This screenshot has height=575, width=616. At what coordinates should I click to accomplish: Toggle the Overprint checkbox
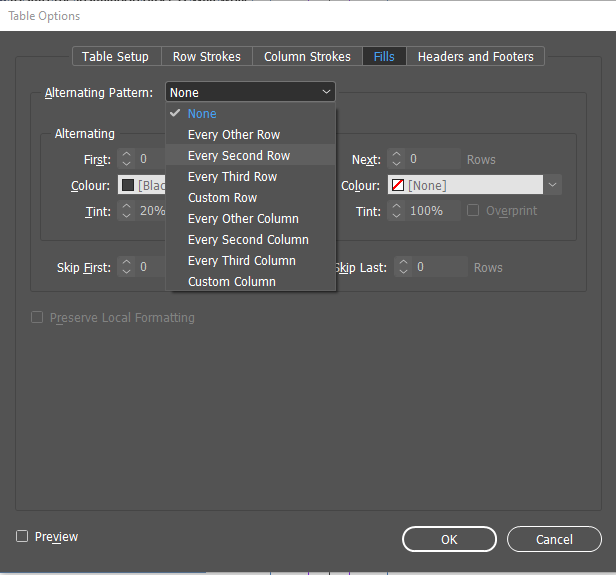(473, 211)
